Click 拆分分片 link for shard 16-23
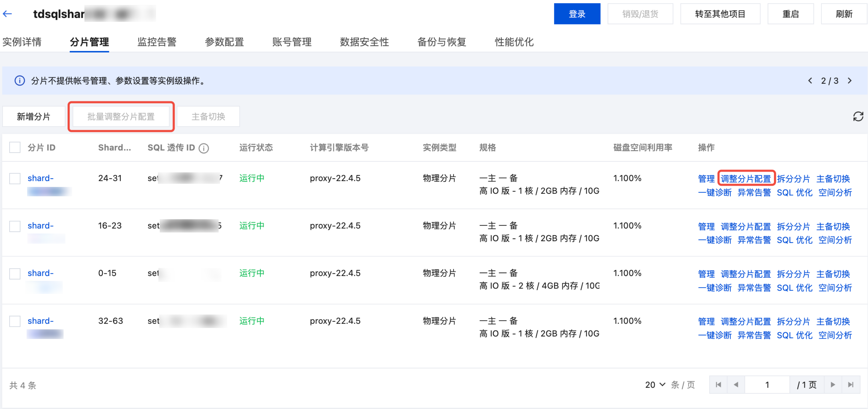Screen dimensions: 868x409 pos(793,226)
